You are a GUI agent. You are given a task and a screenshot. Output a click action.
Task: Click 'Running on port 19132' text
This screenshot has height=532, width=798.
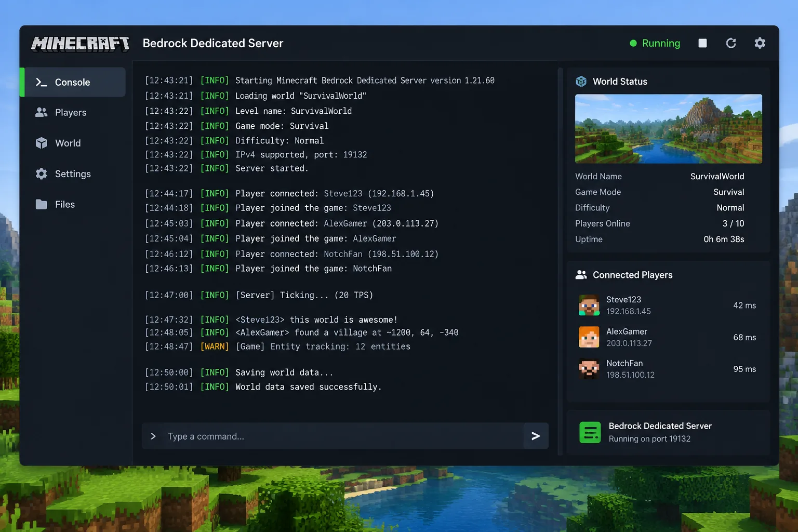click(x=649, y=439)
